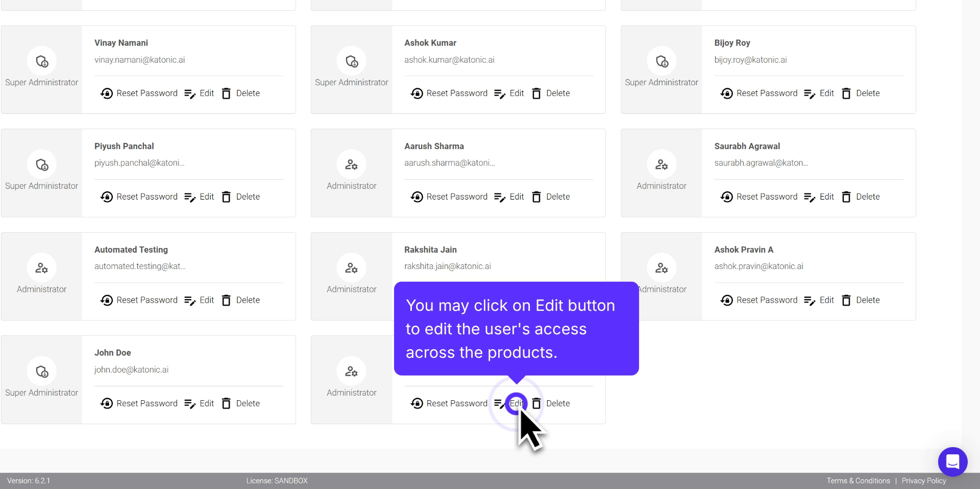980x489 pixels.
Task: Click the ashok.kumar@katonic.ai email text
Action: pos(449,60)
